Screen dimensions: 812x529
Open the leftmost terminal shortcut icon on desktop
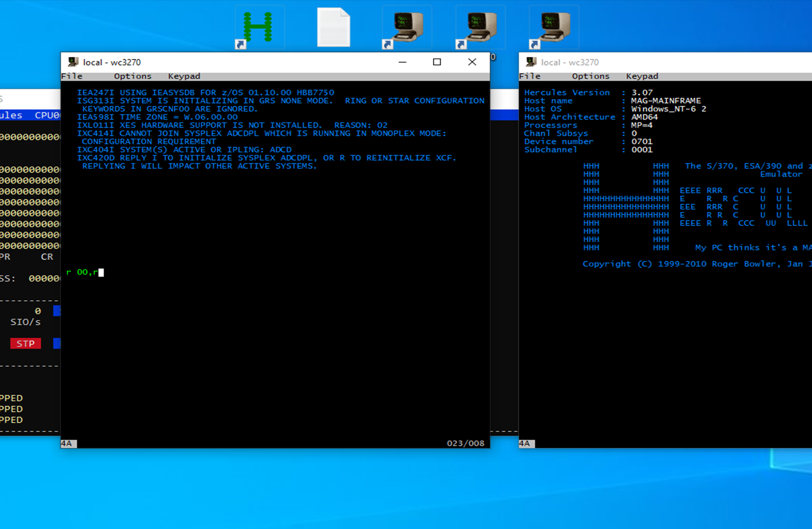coord(407,28)
